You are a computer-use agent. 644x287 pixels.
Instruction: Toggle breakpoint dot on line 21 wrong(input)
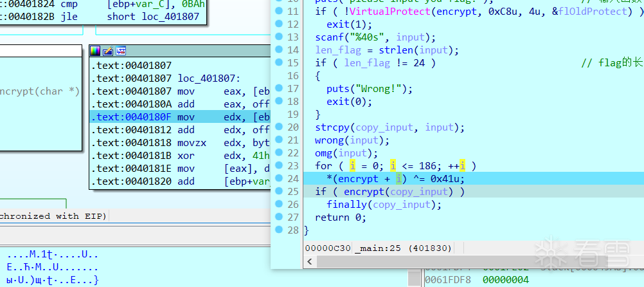pyautogui.click(x=280, y=140)
